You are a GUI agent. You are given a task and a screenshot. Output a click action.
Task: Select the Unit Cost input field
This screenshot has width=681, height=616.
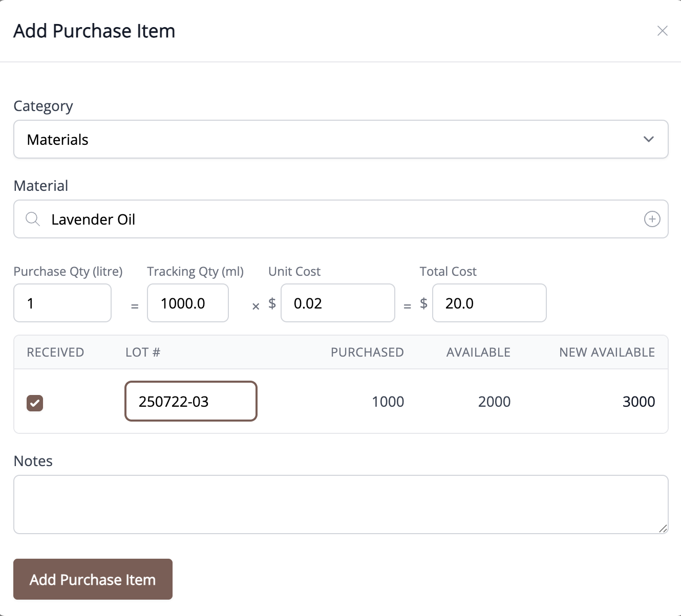(x=338, y=303)
